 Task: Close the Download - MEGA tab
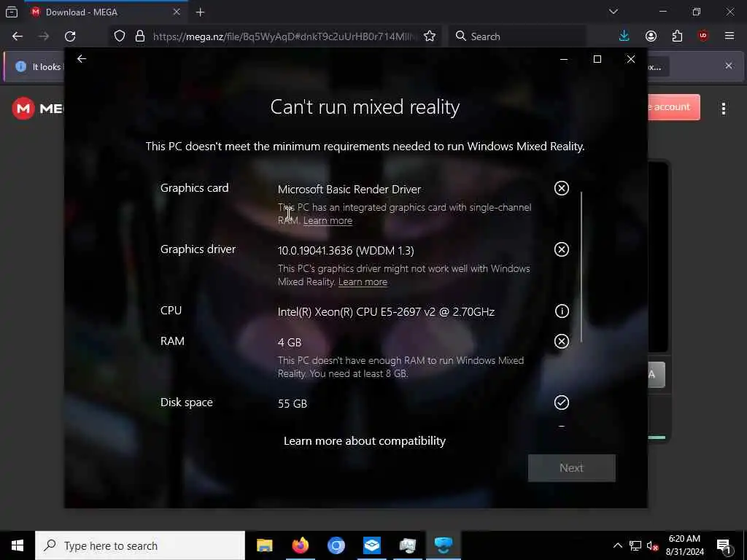tap(177, 12)
